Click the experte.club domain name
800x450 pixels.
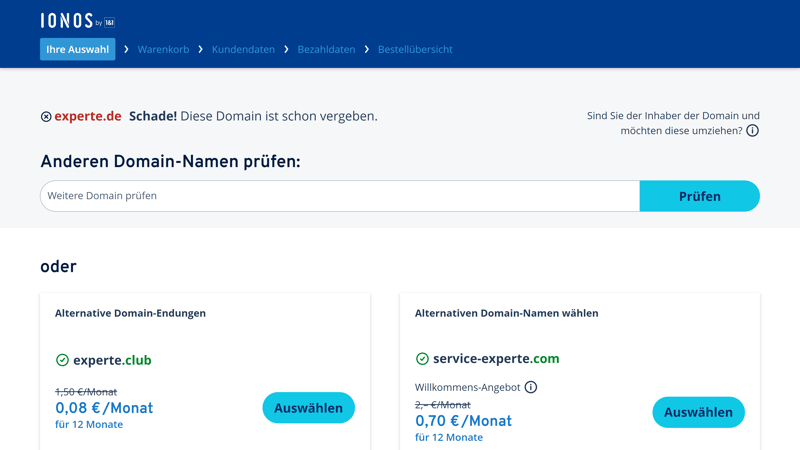coord(112,360)
